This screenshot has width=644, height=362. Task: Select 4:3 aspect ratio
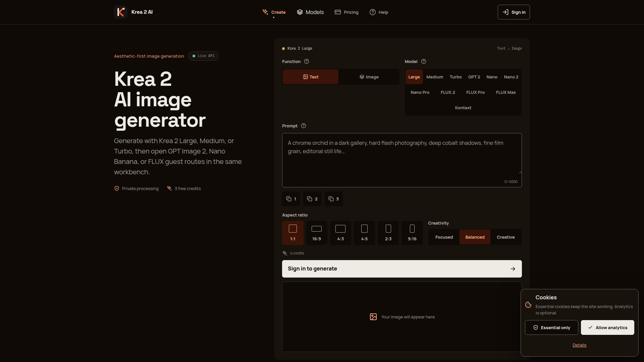340,233
